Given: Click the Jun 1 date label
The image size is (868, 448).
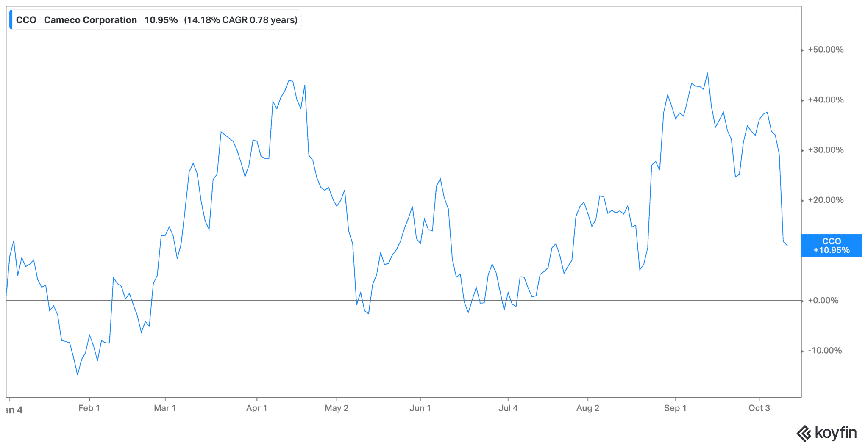Looking at the screenshot, I should (420, 408).
